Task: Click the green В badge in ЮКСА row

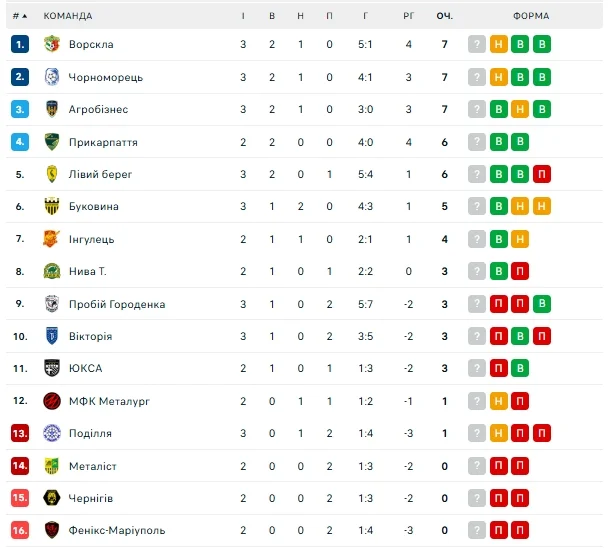Action: pyautogui.click(x=520, y=368)
